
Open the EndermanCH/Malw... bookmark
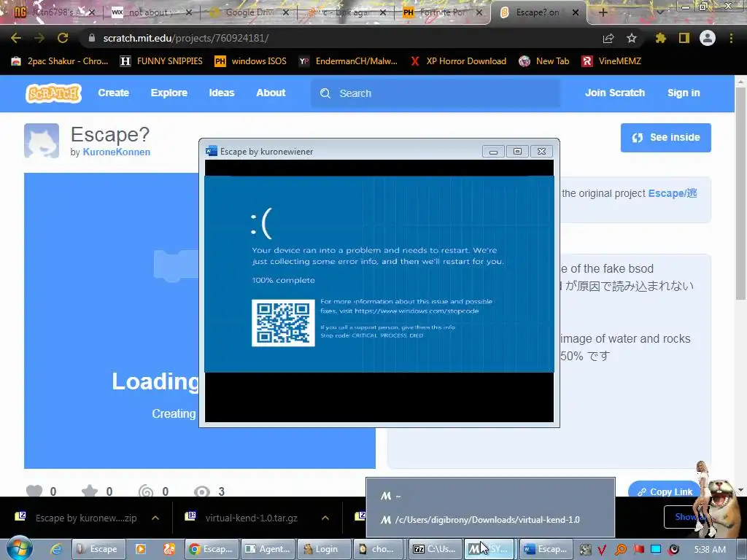coord(348,61)
